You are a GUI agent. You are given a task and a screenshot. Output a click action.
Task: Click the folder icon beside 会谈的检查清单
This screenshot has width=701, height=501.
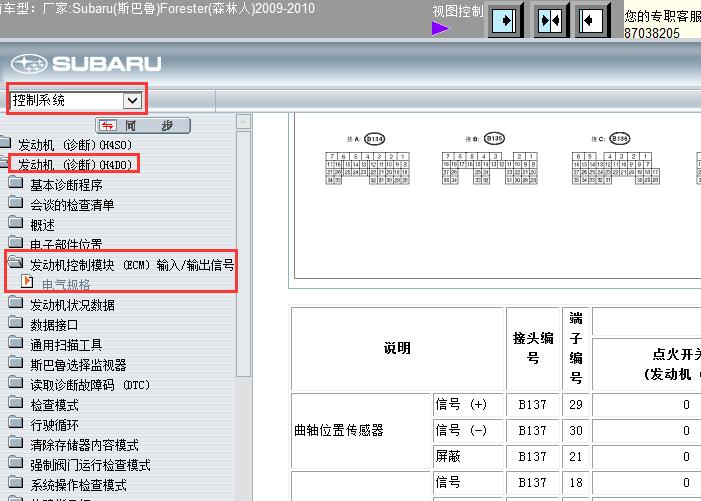(x=16, y=202)
